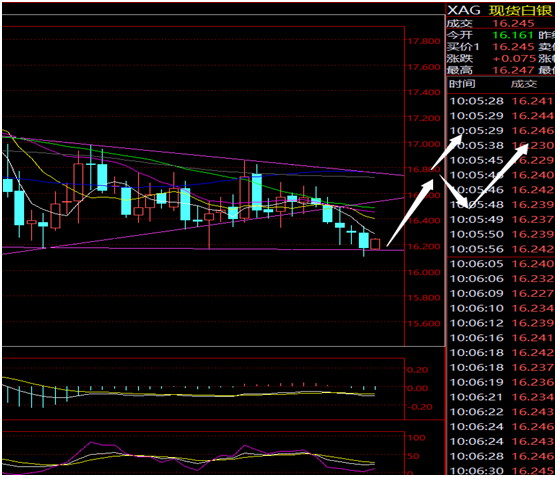Click the XAG symbol header

pyautogui.click(x=464, y=10)
